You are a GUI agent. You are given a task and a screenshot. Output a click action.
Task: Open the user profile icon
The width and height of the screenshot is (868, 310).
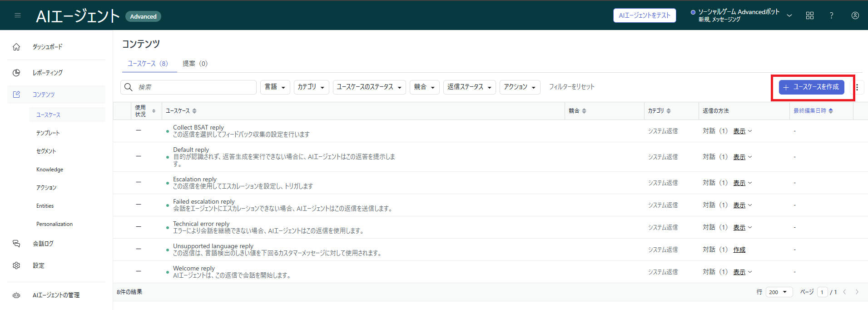tap(855, 15)
